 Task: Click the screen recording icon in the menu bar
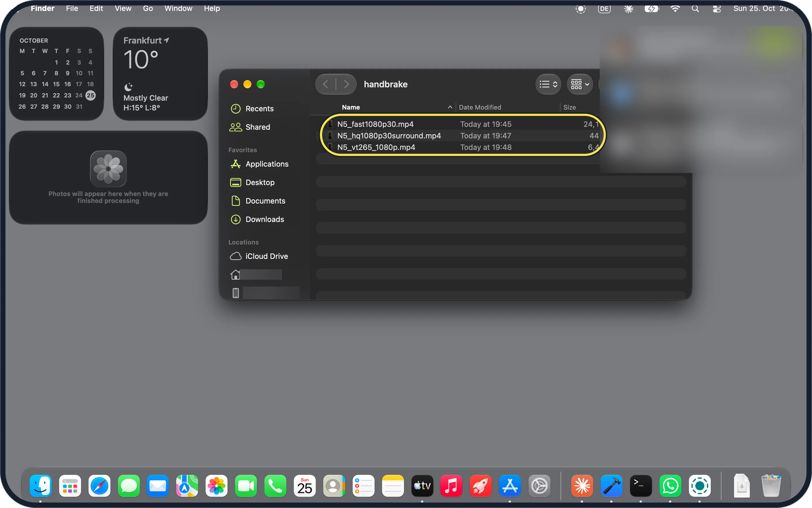[x=580, y=9]
